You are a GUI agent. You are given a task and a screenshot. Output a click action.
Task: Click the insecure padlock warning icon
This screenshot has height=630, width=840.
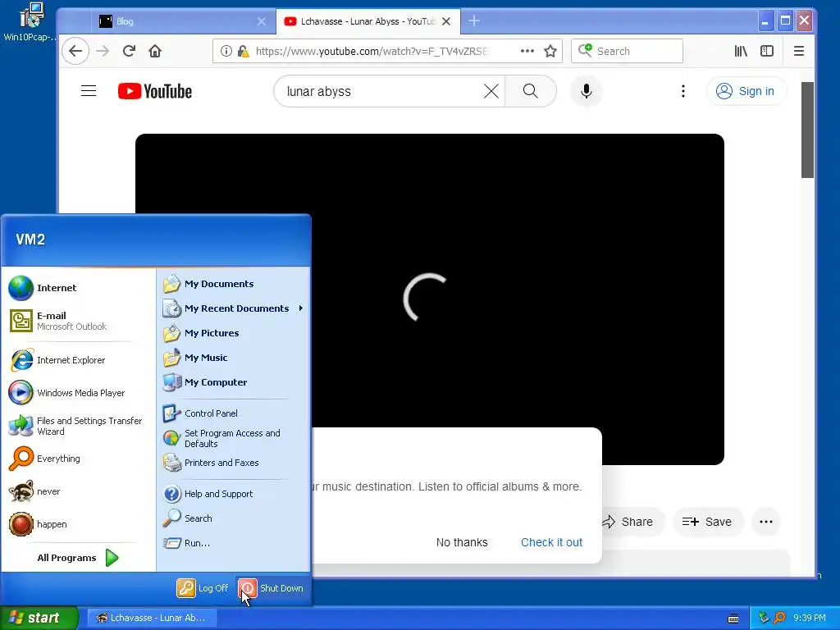coord(243,52)
